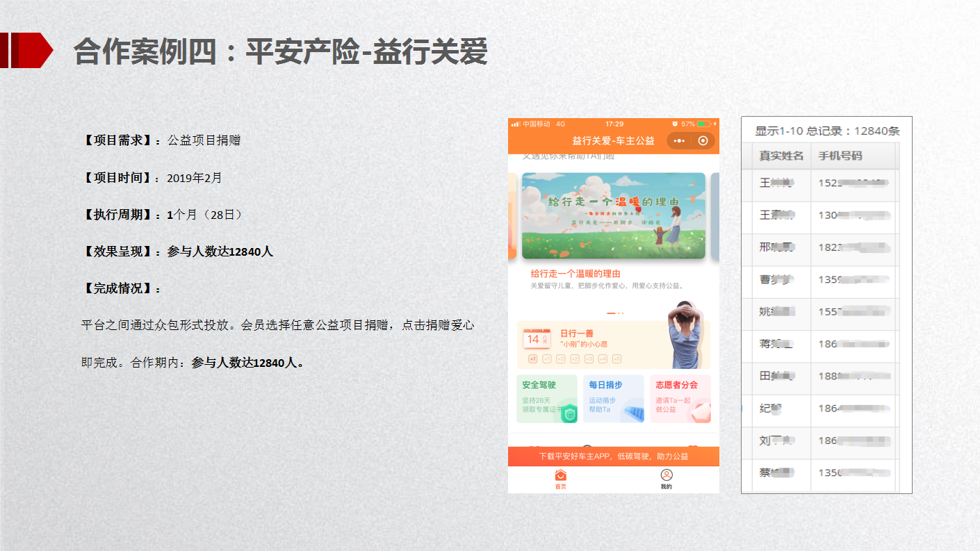Tap the mini program close circle icon
The image size is (980, 551).
703,141
